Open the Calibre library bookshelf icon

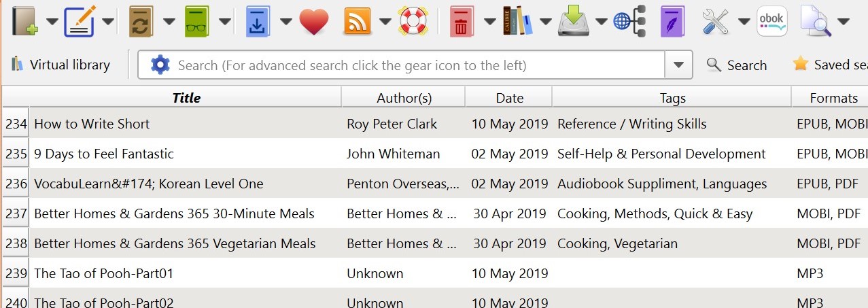click(517, 22)
